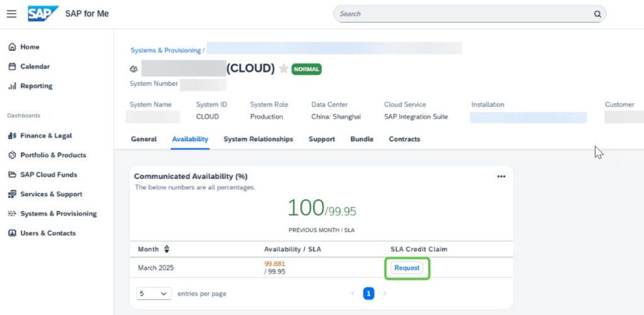Open the Support tab
644x315 pixels.
(x=321, y=139)
